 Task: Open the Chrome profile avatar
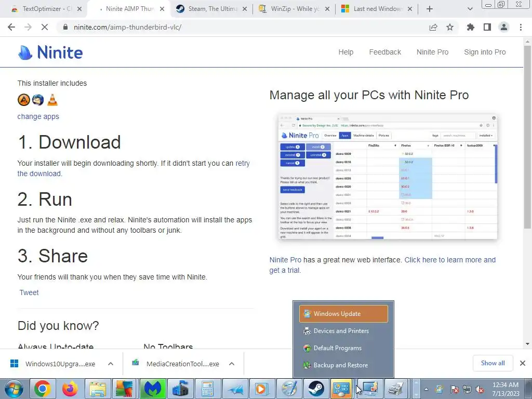(x=504, y=27)
